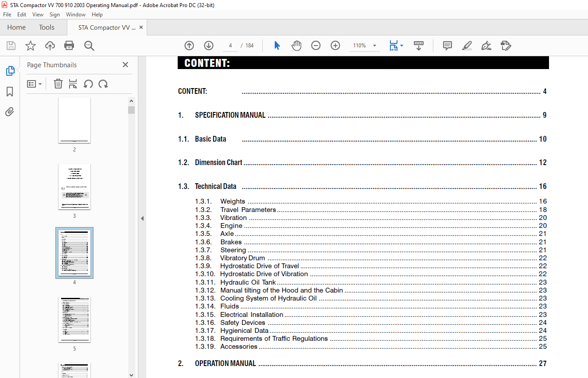Print the document with the printer icon
Screen dimensions: 588x378
tap(69, 46)
